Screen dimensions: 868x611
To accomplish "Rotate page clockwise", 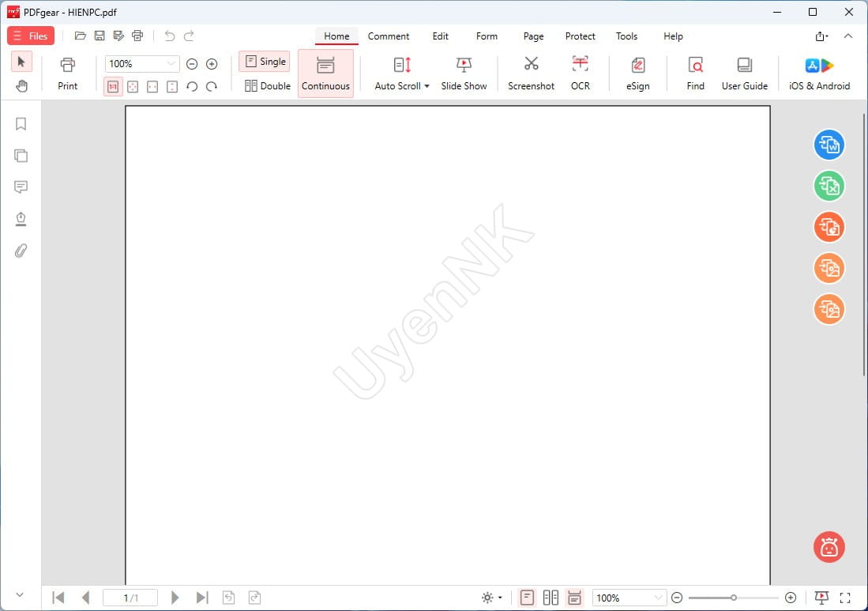I will click(212, 86).
